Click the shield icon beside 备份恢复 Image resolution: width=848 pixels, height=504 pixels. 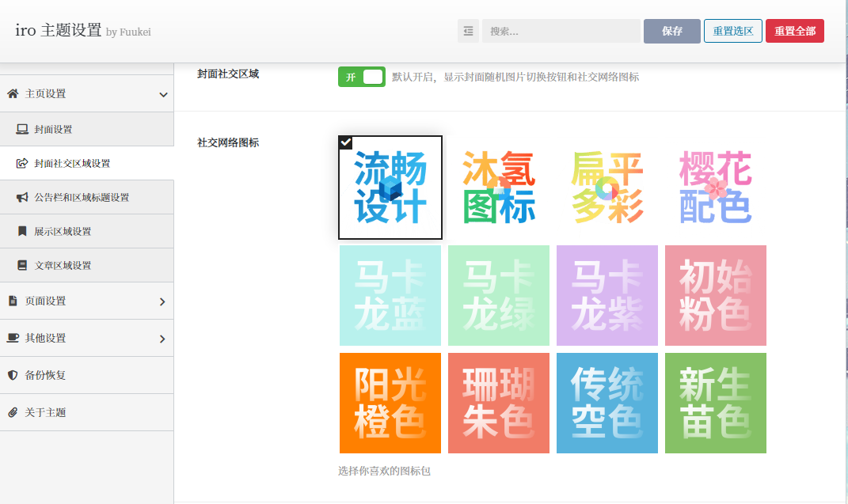[13, 375]
